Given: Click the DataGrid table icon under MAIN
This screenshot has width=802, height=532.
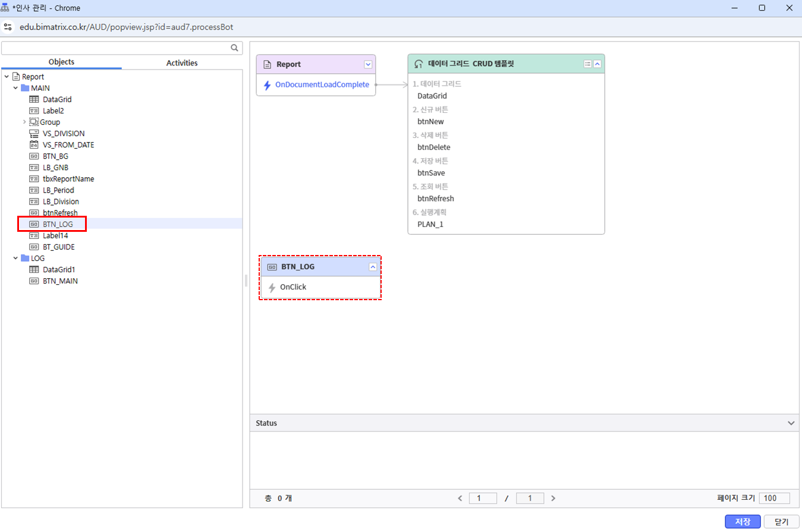Looking at the screenshot, I should (x=34, y=100).
